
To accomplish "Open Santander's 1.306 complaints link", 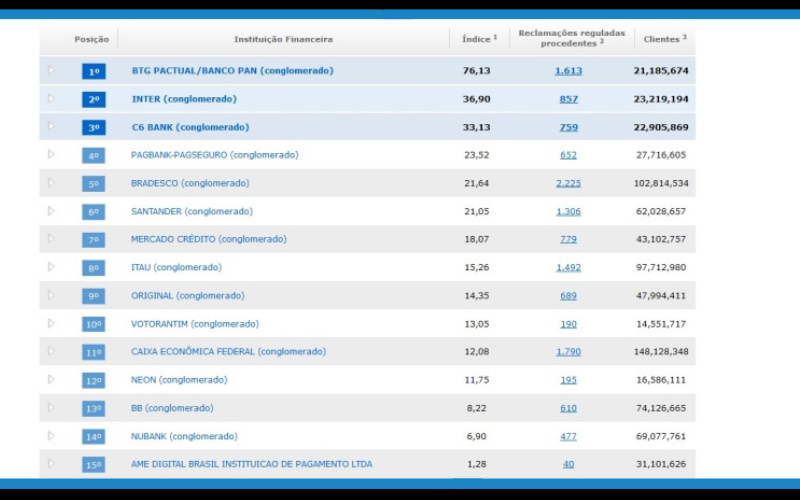I will [568, 211].
